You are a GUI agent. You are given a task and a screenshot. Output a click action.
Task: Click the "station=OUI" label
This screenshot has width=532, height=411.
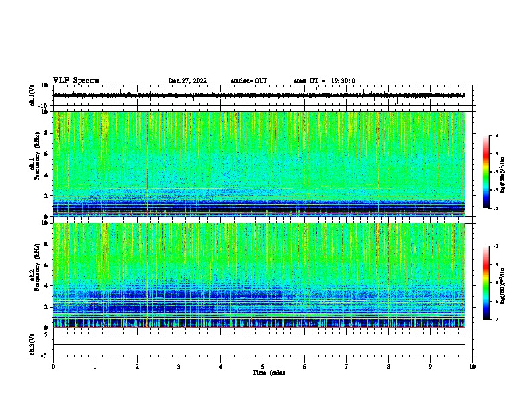click(x=249, y=81)
